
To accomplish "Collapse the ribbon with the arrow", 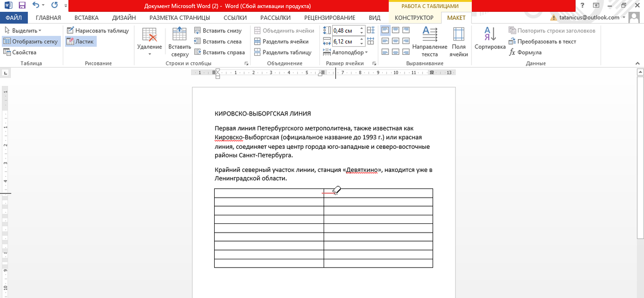I will [637, 63].
